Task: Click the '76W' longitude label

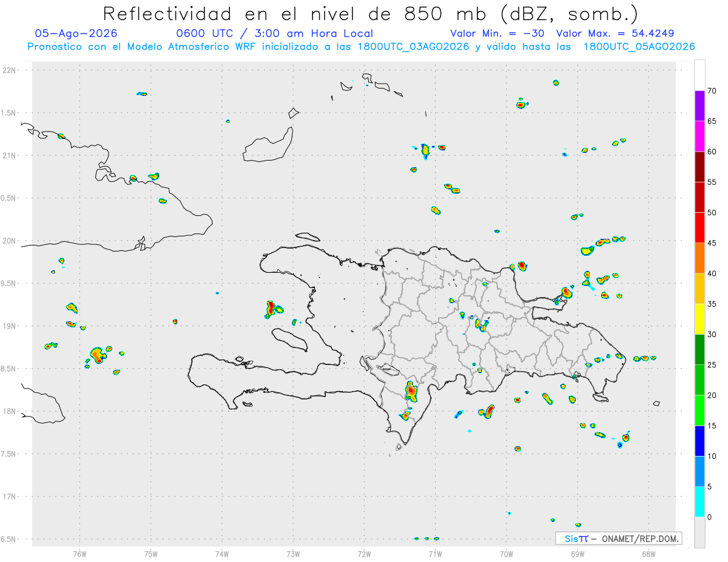Action: tap(79, 553)
